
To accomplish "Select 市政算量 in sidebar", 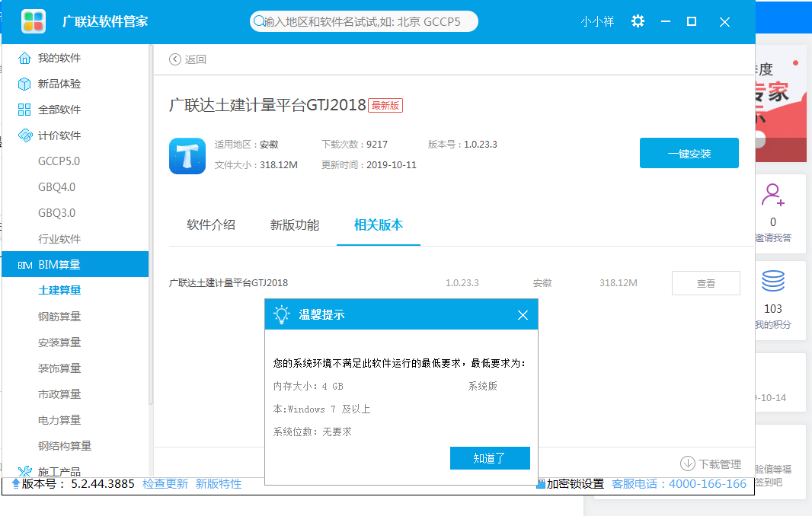I will tap(59, 394).
